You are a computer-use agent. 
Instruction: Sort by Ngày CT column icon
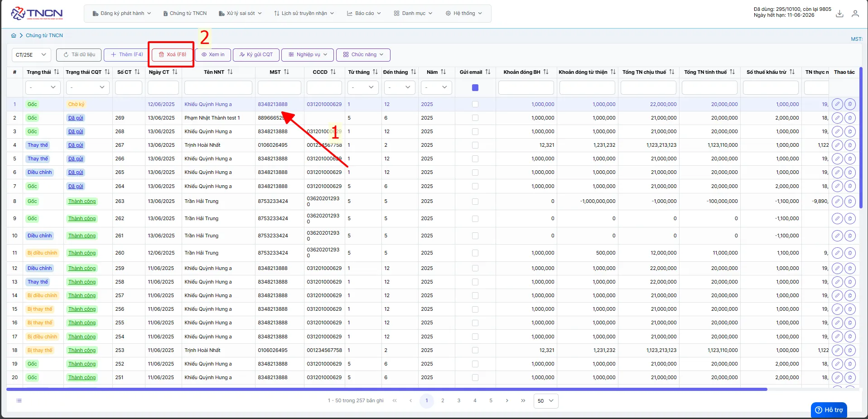point(175,72)
